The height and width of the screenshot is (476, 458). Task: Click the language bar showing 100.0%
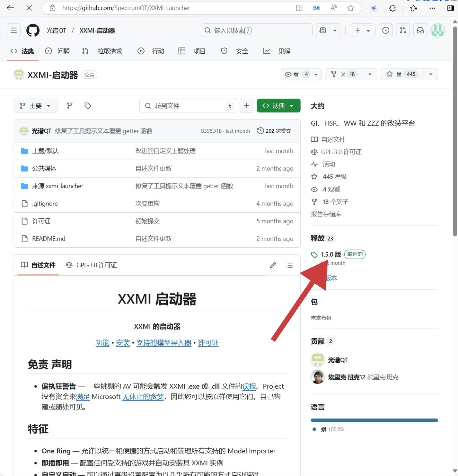(x=374, y=420)
